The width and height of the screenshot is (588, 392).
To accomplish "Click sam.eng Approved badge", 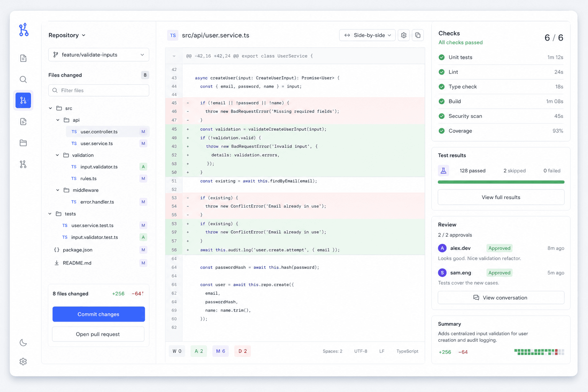I will tap(500, 273).
